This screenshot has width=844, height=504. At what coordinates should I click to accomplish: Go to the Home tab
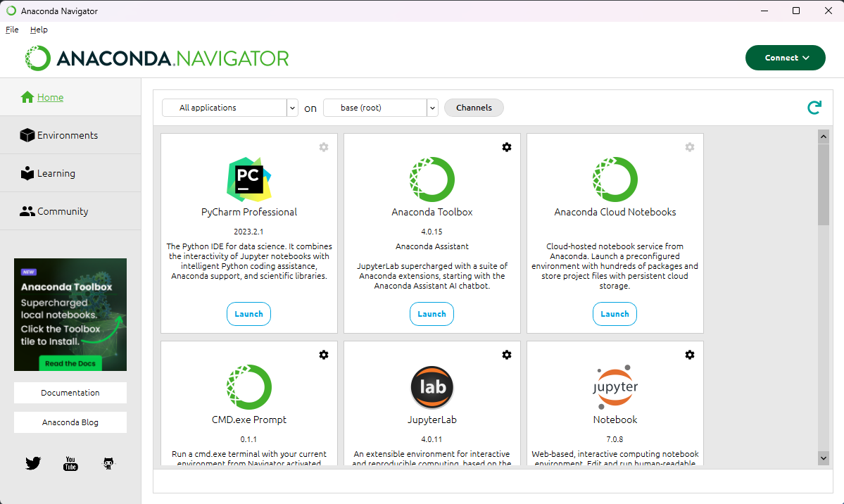(70, 97)
